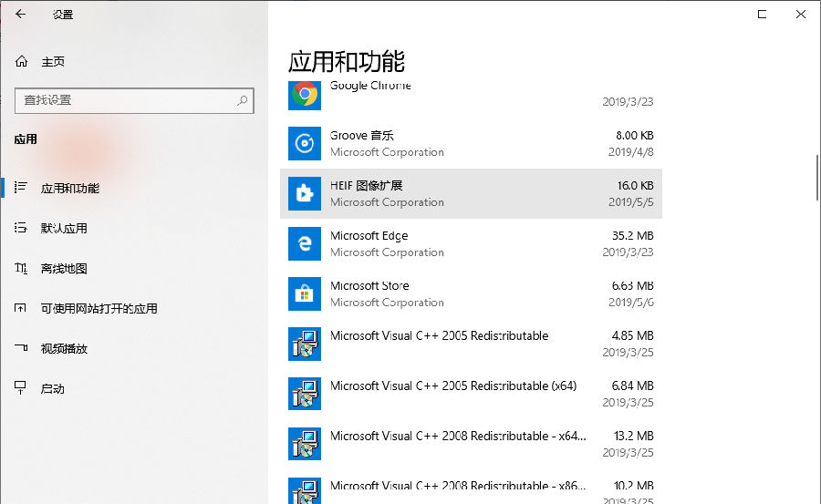Click the search magnifier icon in settings box
This screenshot has width=821, height=504.
point(243,100)
